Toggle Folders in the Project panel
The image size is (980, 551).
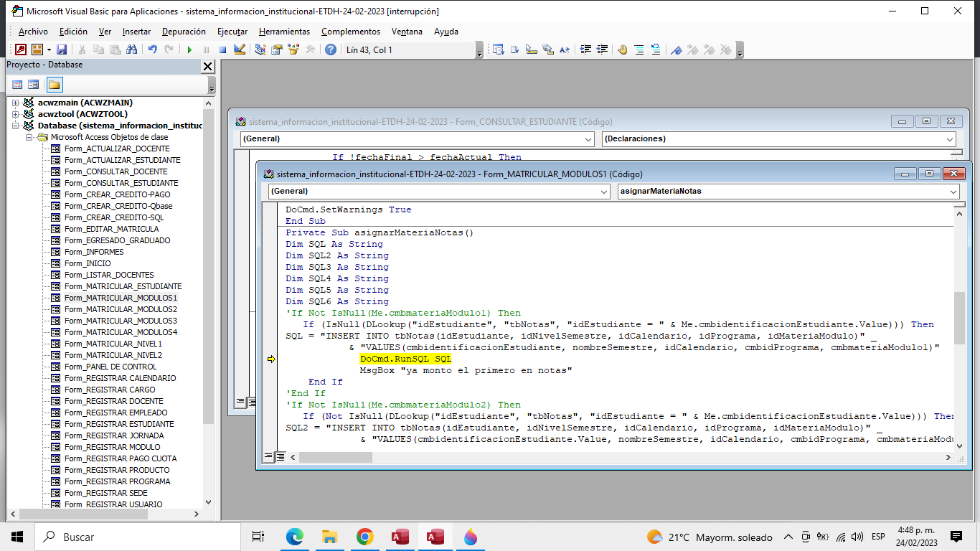[55, 85]
